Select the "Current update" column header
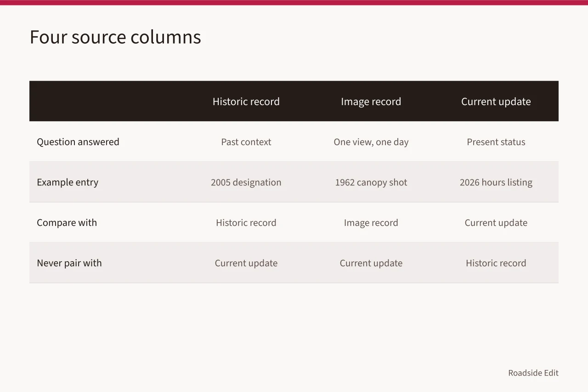 click(x=496, y=101)
